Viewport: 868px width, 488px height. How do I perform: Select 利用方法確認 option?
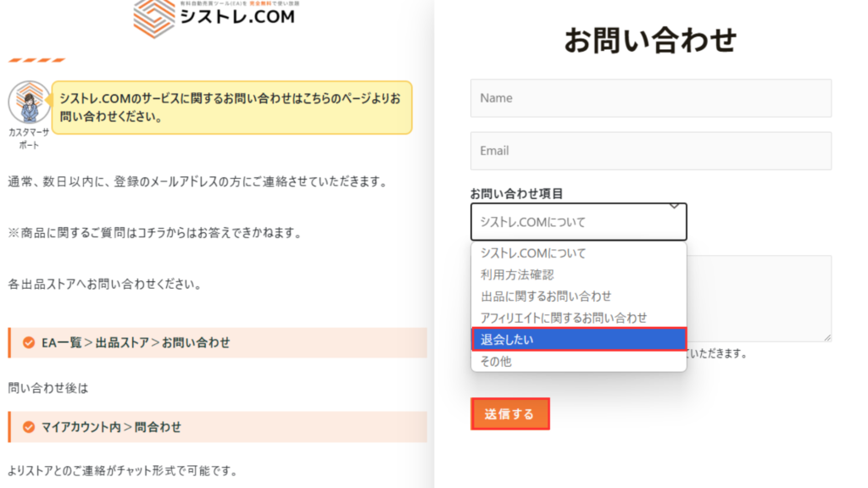pyautogui.click(x=578, y=274)
